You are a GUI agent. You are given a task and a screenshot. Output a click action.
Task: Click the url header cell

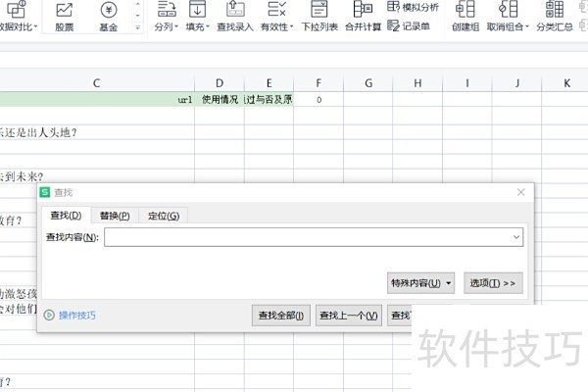(97, 99)
